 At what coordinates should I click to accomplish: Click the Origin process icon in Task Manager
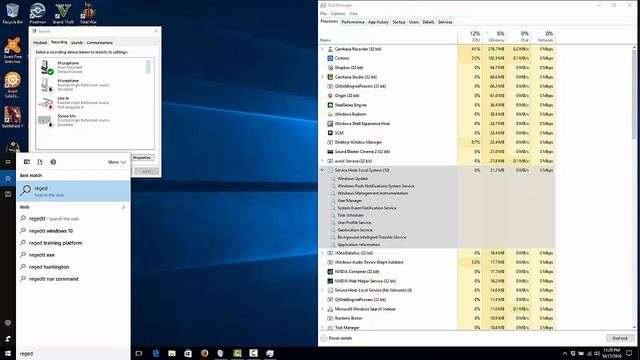(x=330, y=96)
